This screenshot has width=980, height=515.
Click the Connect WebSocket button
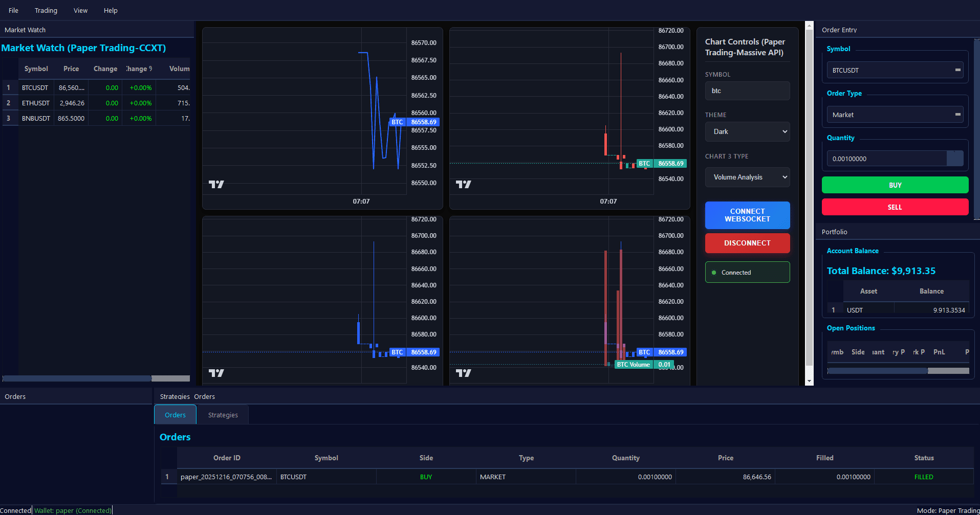[747, 215]
